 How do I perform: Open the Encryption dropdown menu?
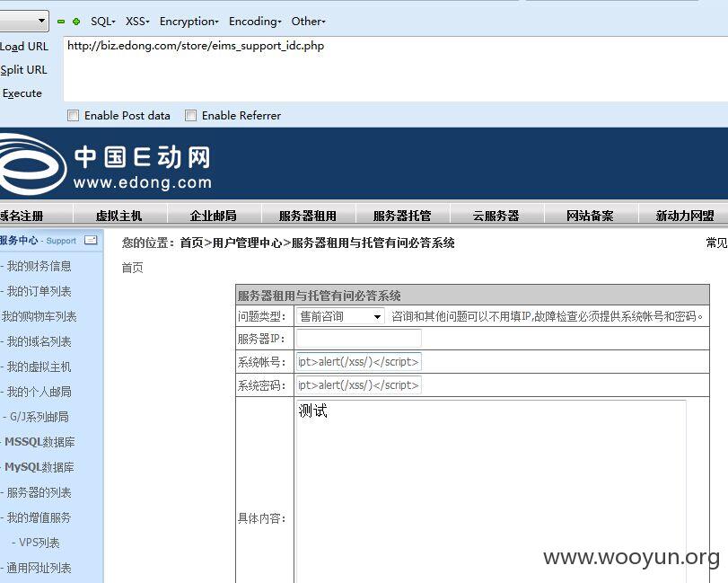click(189, 22)
